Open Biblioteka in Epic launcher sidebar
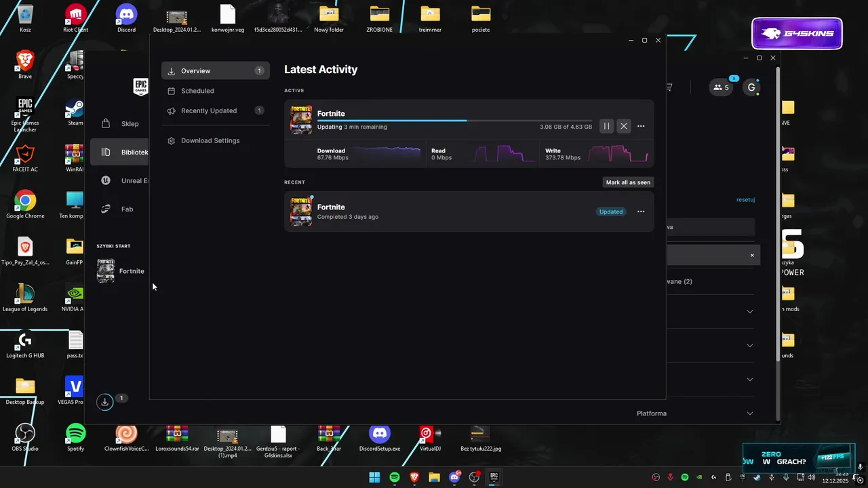 point(121,152)
